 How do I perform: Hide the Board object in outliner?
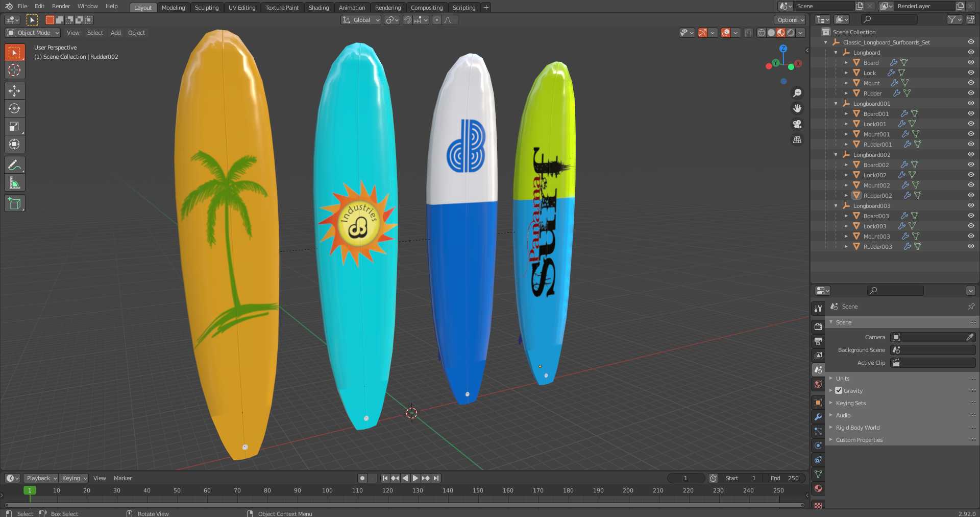coord(971,62)
